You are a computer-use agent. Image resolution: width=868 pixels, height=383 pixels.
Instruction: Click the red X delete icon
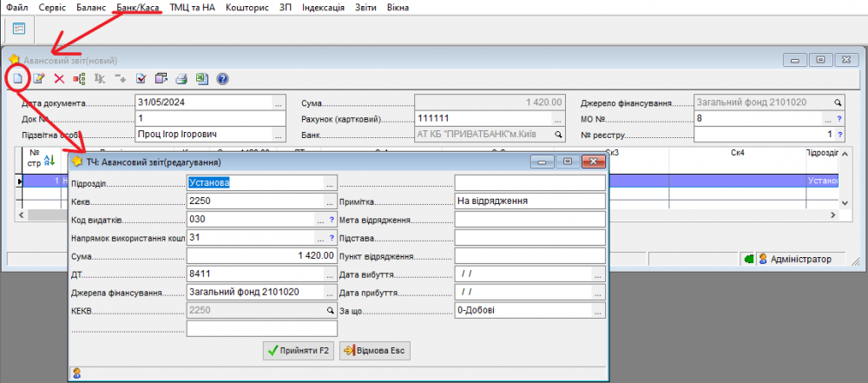point(59,79)
